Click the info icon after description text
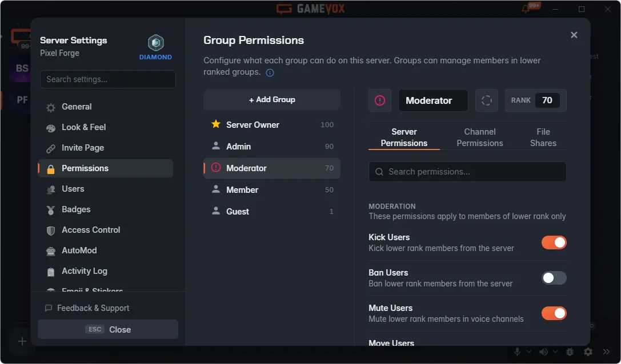Viewport: 621px width, 364px height. tap(270, 73)
